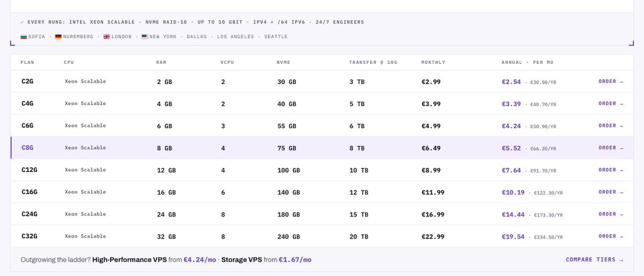The width and height of the screenshot is (644, 276).
Task: Click the €2.54 annual price
Action: point(511,82)
